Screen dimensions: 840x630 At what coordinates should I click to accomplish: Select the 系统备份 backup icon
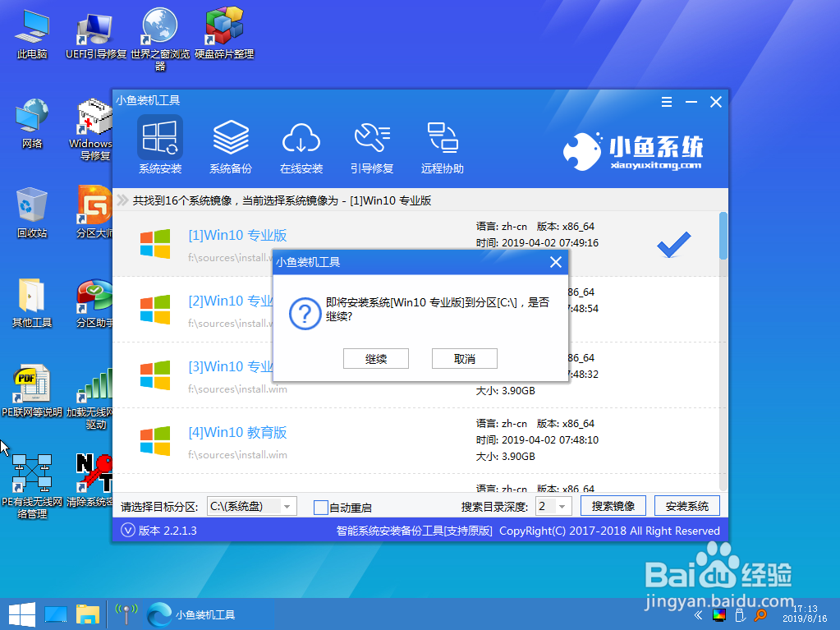(230, 146)
